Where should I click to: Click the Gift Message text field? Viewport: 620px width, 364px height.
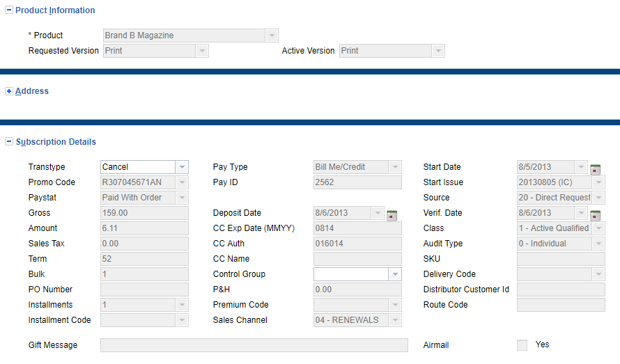(x=254, y=345)
